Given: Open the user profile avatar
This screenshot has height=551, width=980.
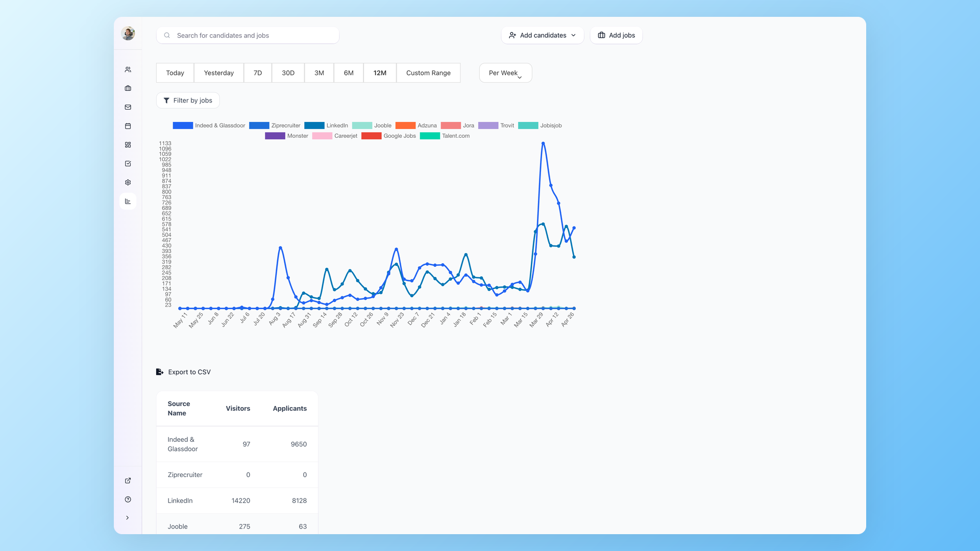Looking at the screenshot, I should [128, 34].
